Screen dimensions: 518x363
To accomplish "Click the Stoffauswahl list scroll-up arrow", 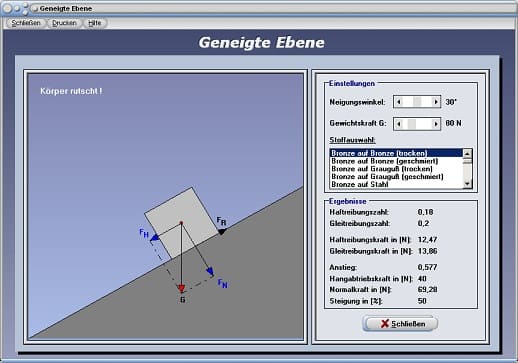I will coord(467,153).
